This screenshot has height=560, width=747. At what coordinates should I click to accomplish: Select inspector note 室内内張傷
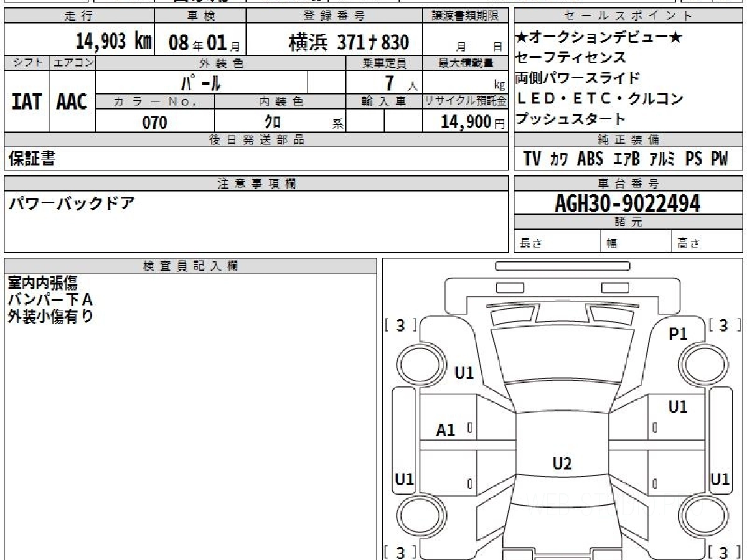pos(43,284)
